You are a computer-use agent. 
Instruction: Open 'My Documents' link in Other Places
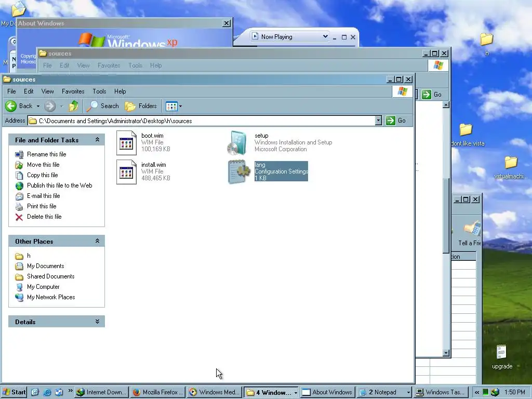pos(46,267)
